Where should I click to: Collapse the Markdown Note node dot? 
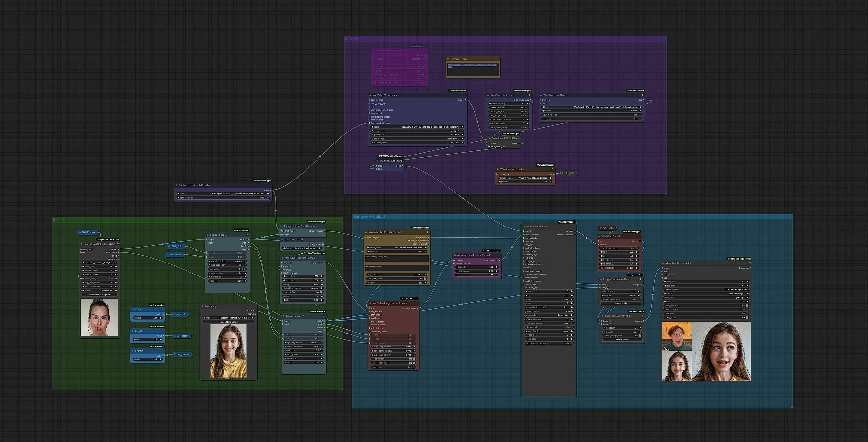click(x=448, y=59)
